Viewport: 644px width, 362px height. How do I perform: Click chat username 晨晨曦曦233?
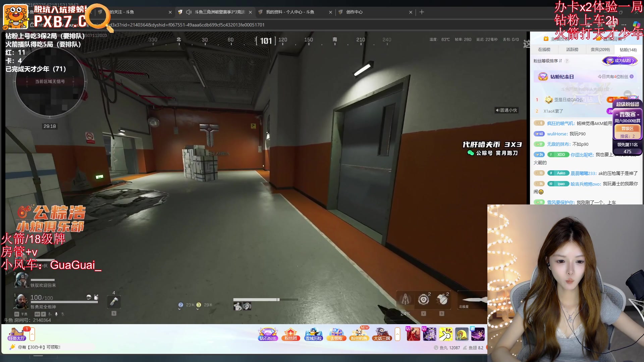pos(584,173)
